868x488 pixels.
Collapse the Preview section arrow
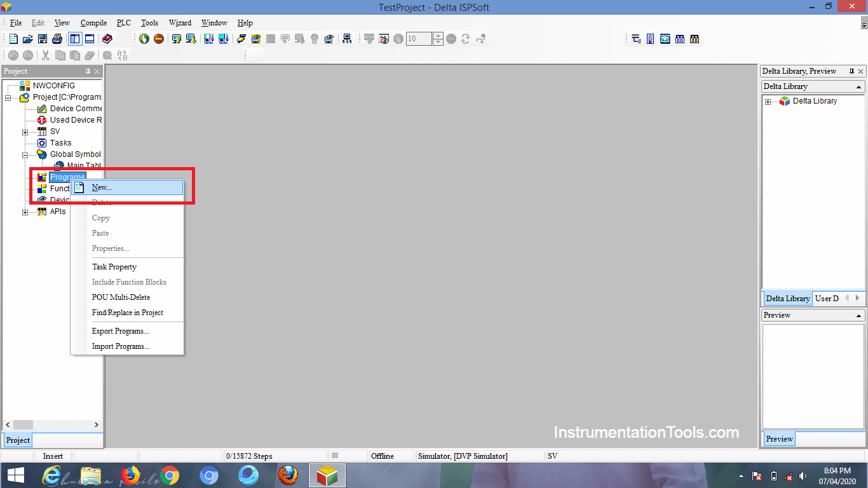click(x=859, y=315)
